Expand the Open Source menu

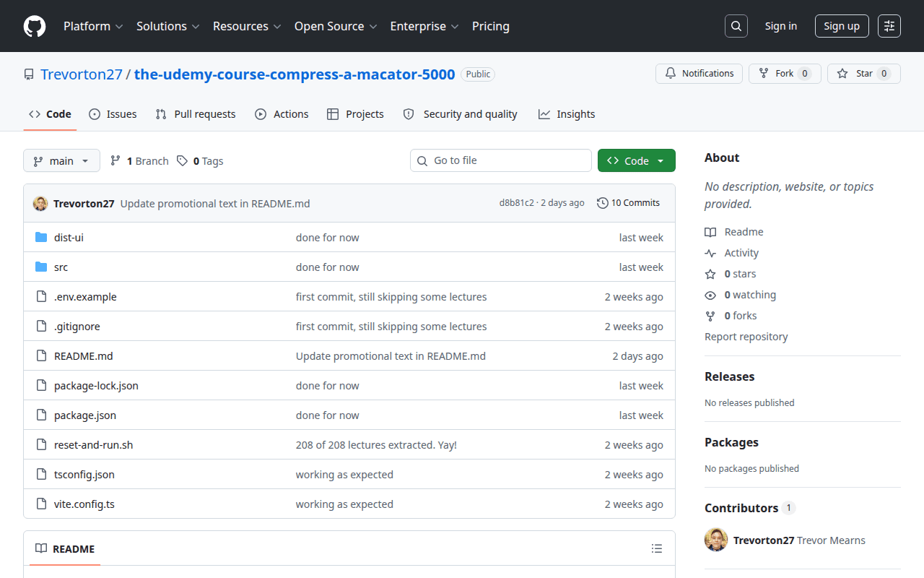pos(336,26)
